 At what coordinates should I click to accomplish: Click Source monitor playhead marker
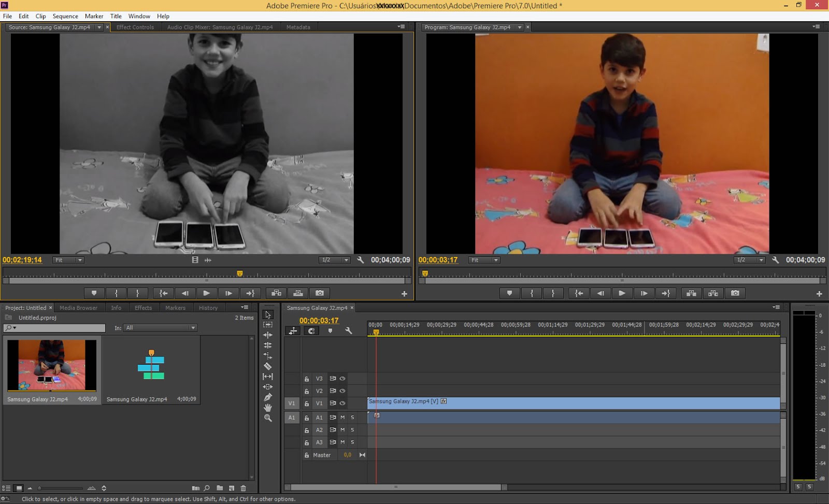239,273
